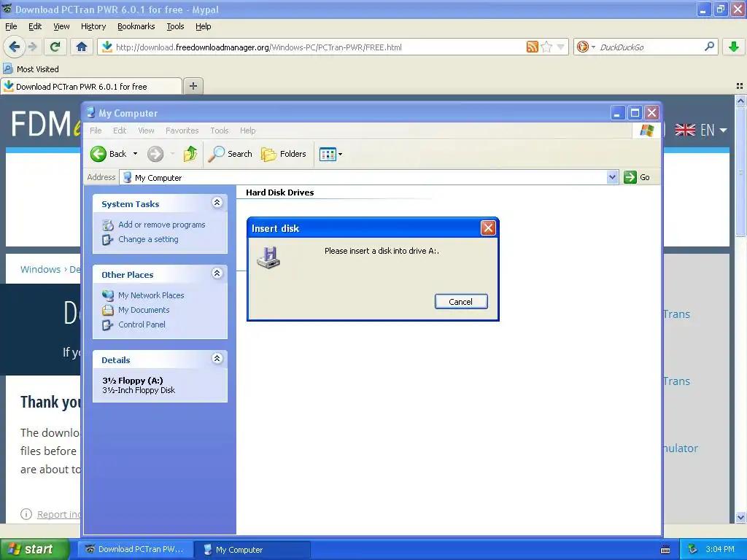This screenshot has height=560, width=747.
Task: Click the UK flag icon on FDM page
Action: pyautogui.click(x=685, y=130)
